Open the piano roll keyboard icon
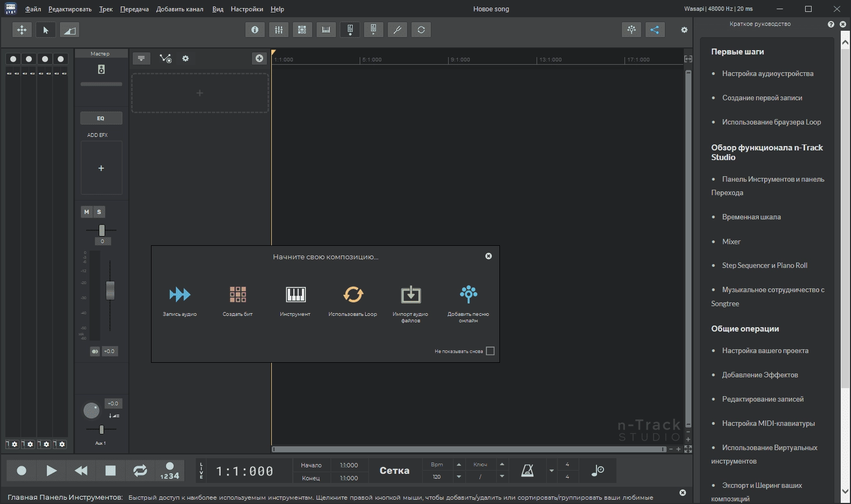This screenshot has width=851, height=504. pos(326,30)
